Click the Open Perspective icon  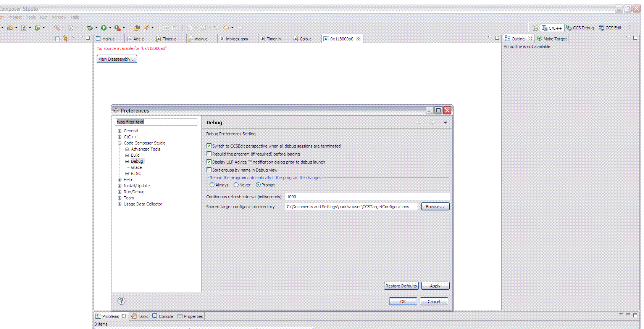pos(535,28)
